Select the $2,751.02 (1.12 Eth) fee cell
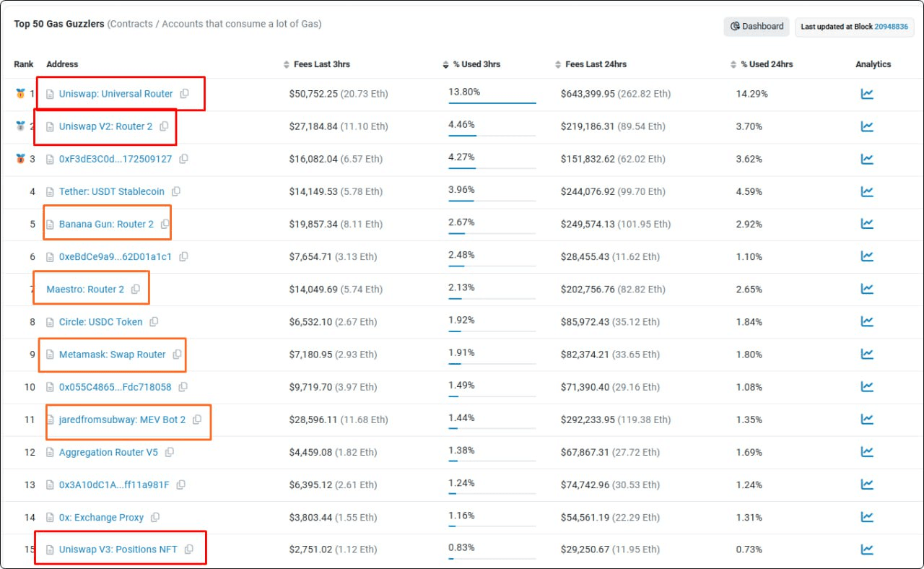The height and width of the screenshot is (569, 924). pos(333,550)
